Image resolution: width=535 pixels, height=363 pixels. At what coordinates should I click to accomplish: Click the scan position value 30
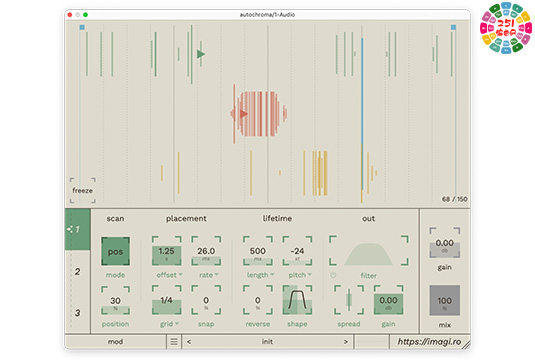click(x=115, y=301)
